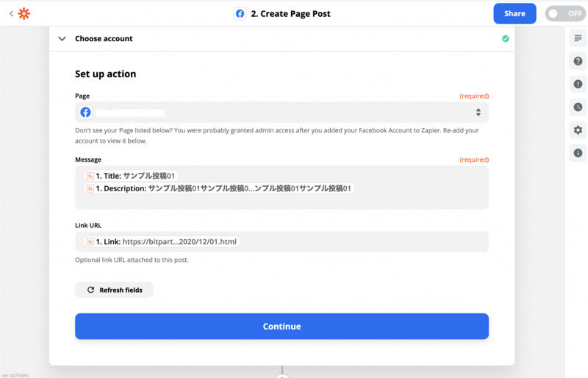
Task: Click the step title Create Page Post
Action: point(290,13)
